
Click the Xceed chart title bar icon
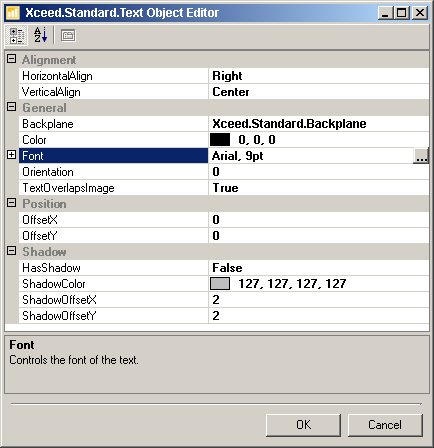13,13
